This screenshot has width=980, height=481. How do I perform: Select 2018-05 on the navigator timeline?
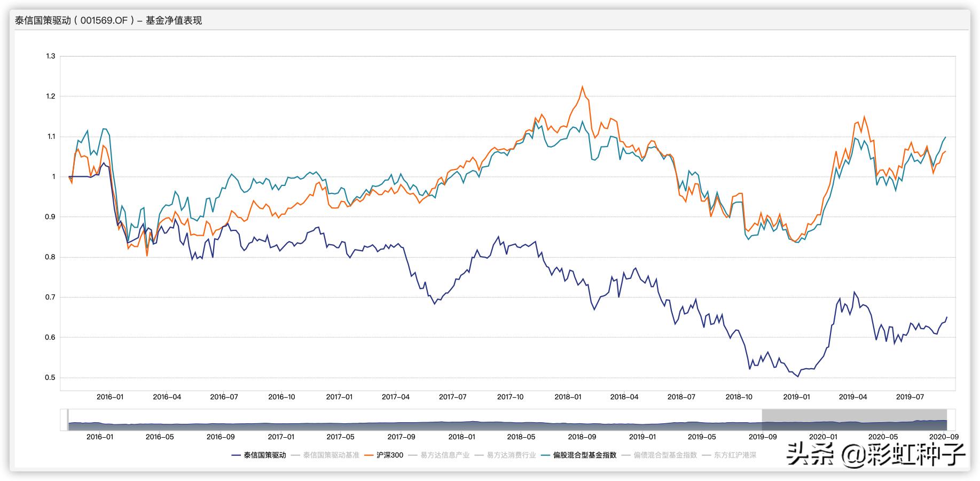(x=521, y=437)
